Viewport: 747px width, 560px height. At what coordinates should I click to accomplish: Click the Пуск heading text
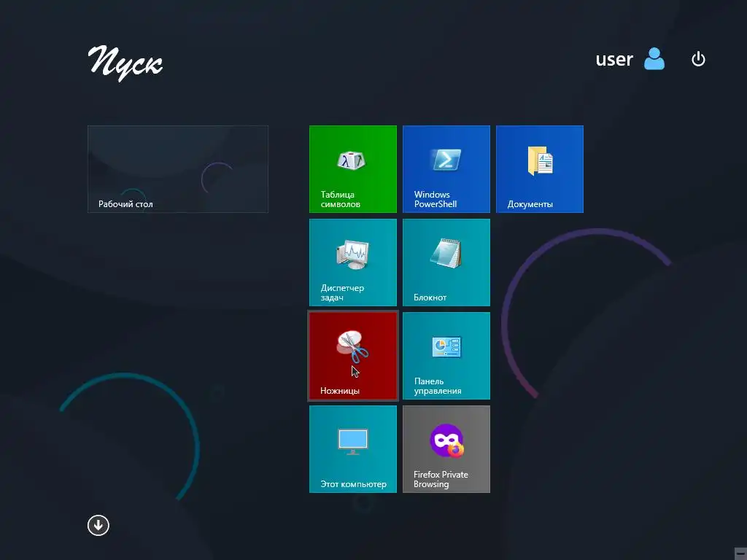click(125, 63)
